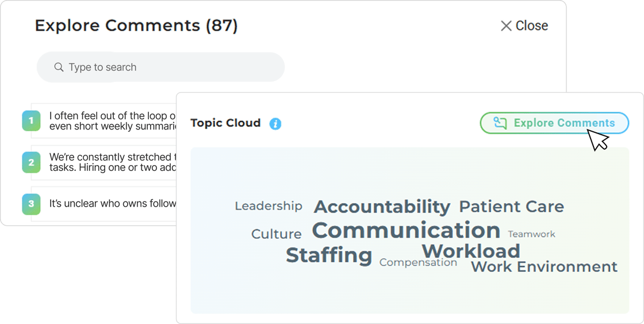Image resolution: width=644 pixels, height=324 pixels.
Task: Choose the Staffing topic word
Action: tap(329, 255)
